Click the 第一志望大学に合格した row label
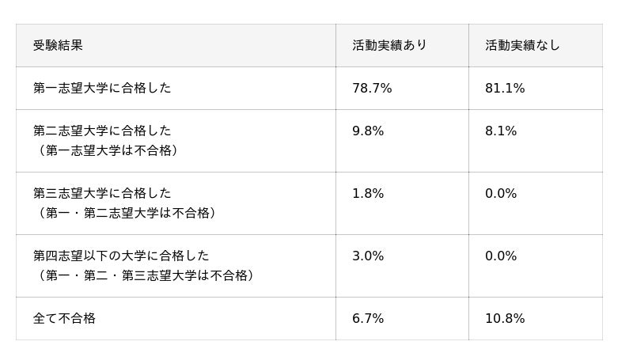633x364 pixels. (102, 88)
